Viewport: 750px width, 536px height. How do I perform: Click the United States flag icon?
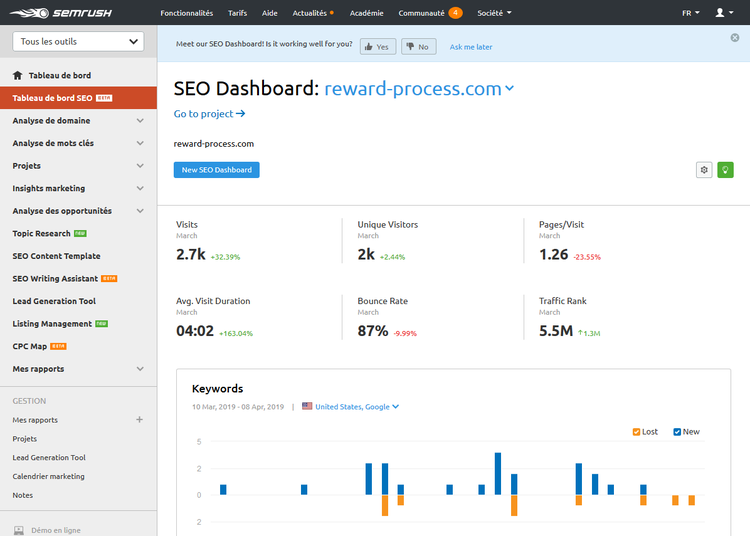[307, 406]
